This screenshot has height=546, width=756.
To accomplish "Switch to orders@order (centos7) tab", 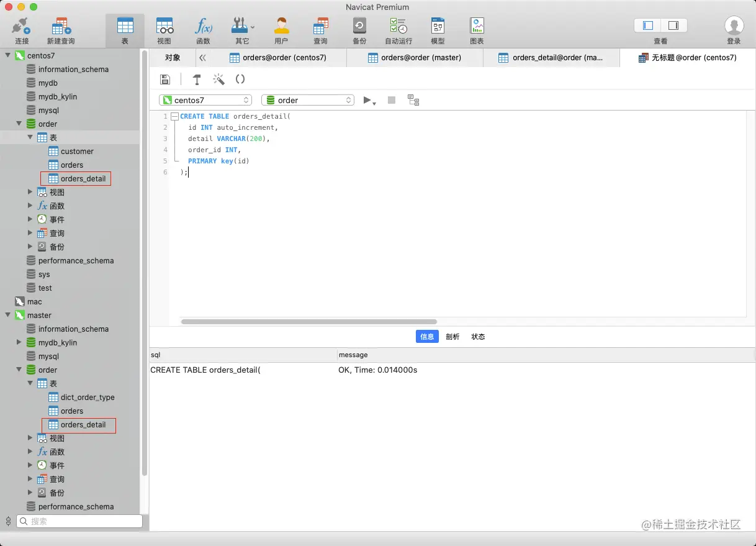I will coord(278,58).
